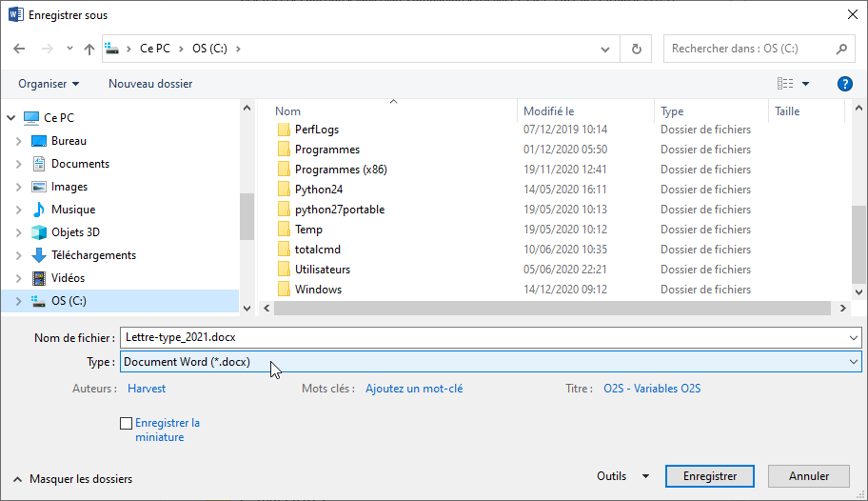The height and width of the screenshot is (501, 868).
Task: Open the Organiser menu
Action: (49, 84)
